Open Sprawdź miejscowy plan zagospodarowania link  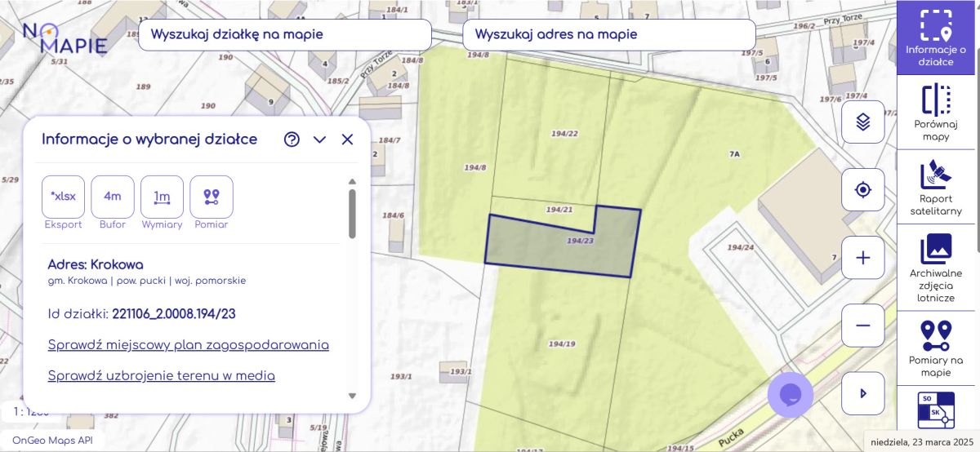pos(188,344)
